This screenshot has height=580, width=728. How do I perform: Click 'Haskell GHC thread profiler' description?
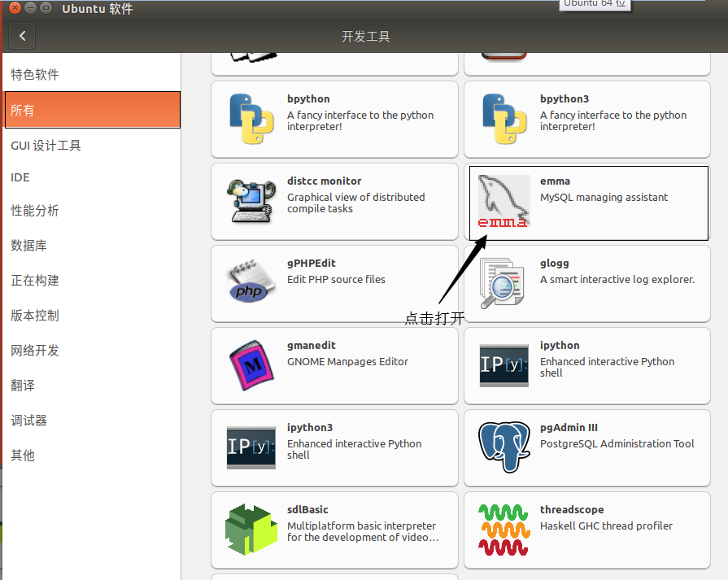(x=606, y=525)
